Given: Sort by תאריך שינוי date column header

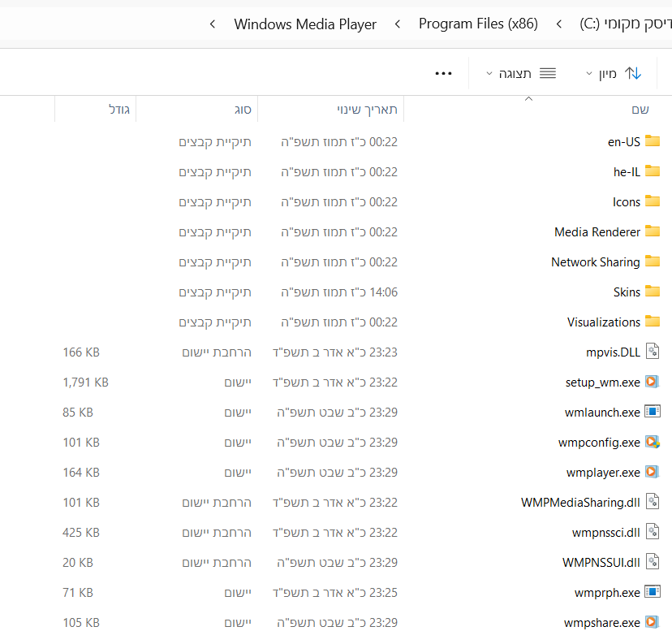Looking at the screenshot, I should point(368,110).
